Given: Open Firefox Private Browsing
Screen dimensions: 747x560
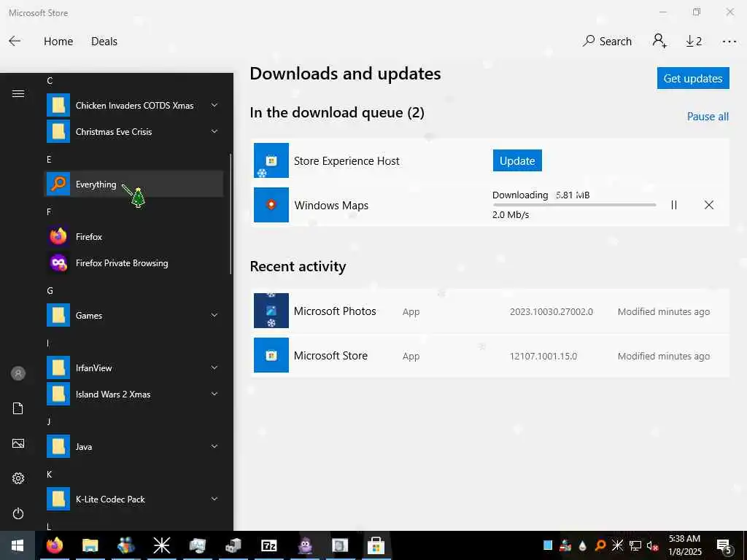Looking at the screenshot, I should click(x=133, y=262).
